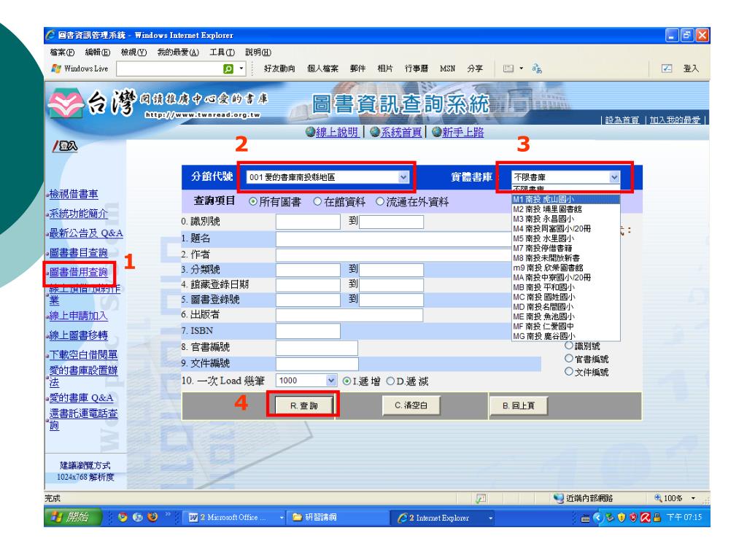Select 文件編號 sort radio button

click(x=569, y=371)
